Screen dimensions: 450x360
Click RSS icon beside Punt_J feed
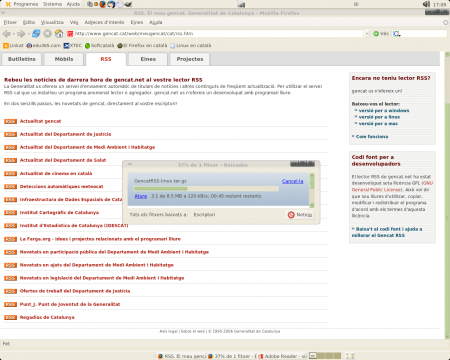tap(10, 304)
